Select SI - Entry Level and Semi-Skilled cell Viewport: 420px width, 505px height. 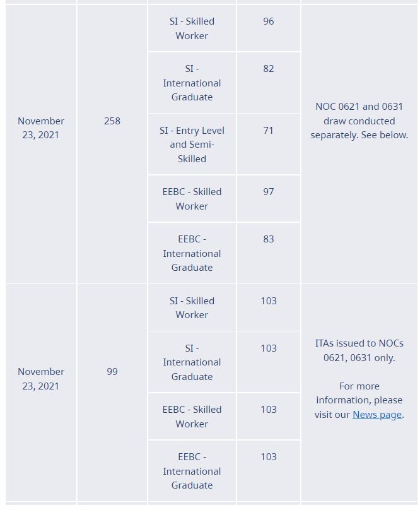point(192,145)
